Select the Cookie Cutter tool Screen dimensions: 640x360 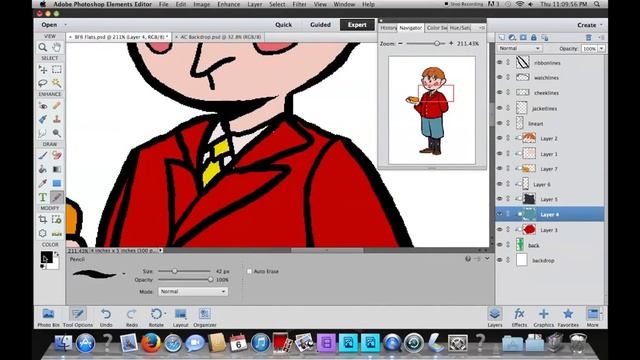click(42, 233)
